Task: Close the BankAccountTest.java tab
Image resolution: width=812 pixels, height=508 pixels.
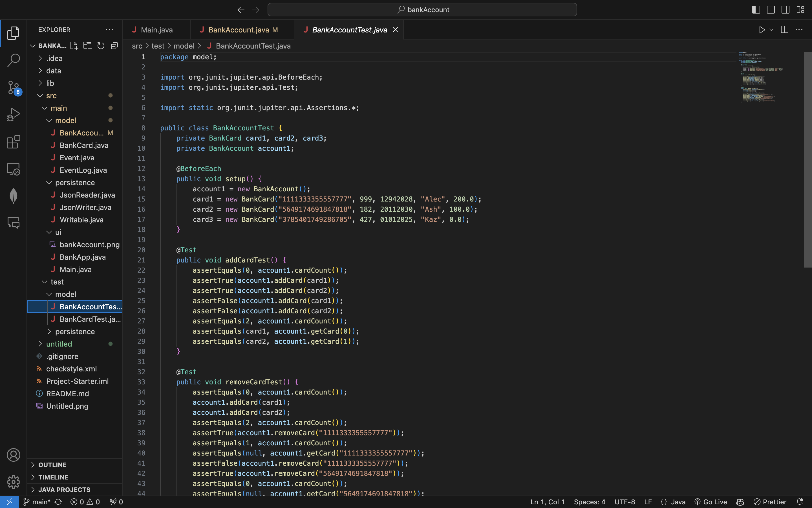Action: [x=395, y=30]
